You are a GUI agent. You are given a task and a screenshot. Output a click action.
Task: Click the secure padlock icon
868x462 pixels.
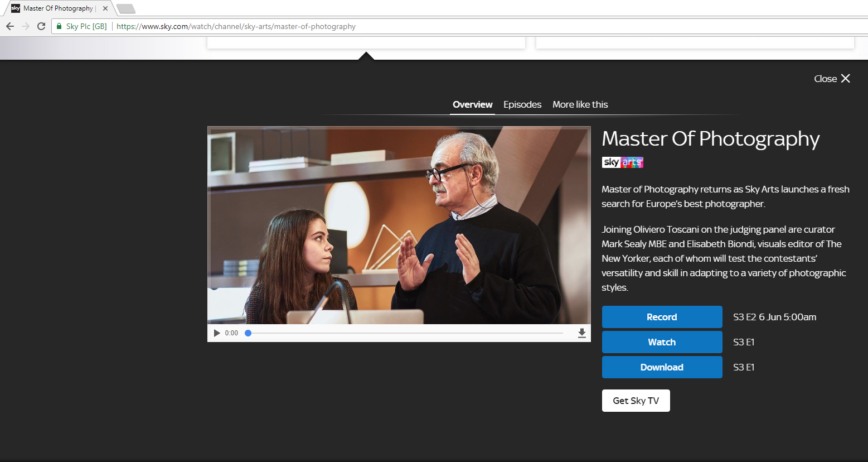[59, 26]
